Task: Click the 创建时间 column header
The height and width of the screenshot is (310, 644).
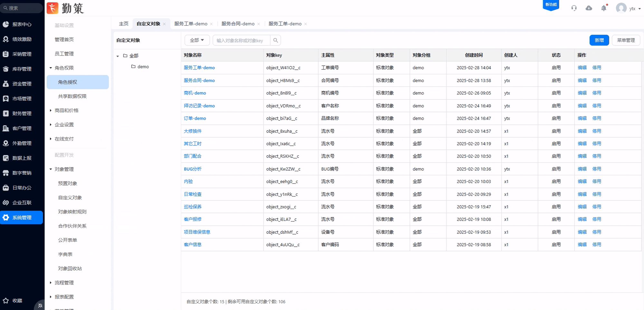Action: [x=474, y=55]
